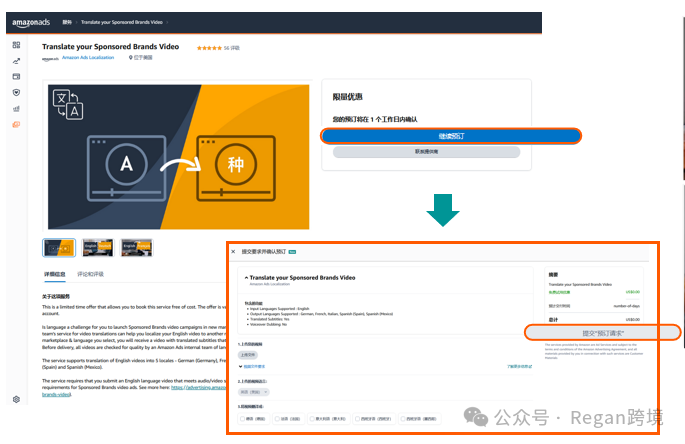Check the Spanish (Mexico) language checkbox
Viewport: 685px width, 444px height.
[403, 419]
